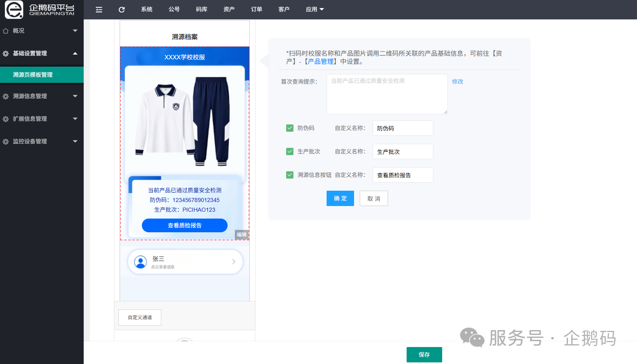Image resolution: width=637 pixels, height=364 pixels.
Task: Click the 张三 user avatar icon
Action: click(141, 262)
